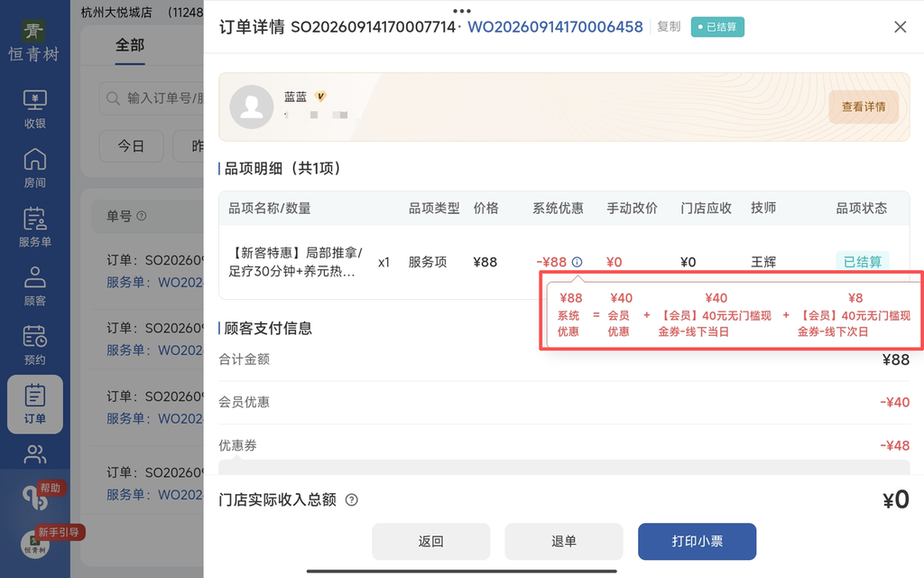Viewport: 924px width, 578px height.
Task: Click the 门店应收 column header
Action: click(706, 209)
